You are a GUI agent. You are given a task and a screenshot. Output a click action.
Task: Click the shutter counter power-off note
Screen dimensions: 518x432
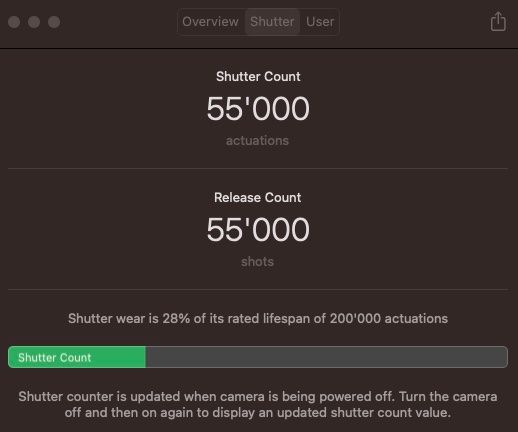[258, 404]
